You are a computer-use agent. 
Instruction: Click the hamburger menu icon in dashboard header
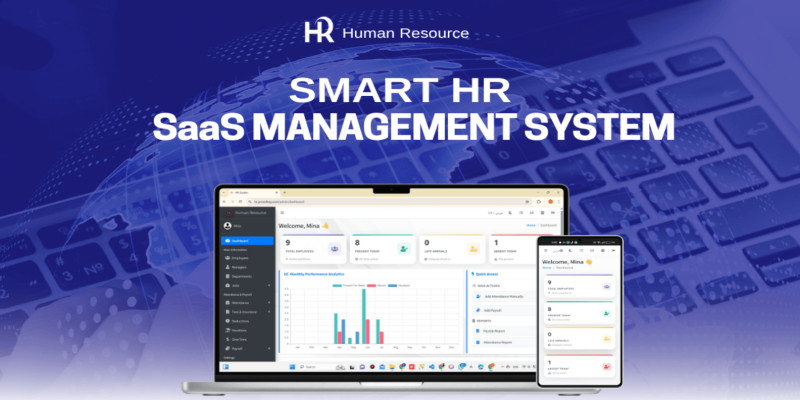click(283, 213)
